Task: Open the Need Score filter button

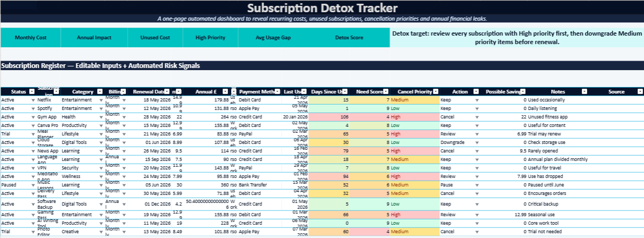Action: (387, 92)
